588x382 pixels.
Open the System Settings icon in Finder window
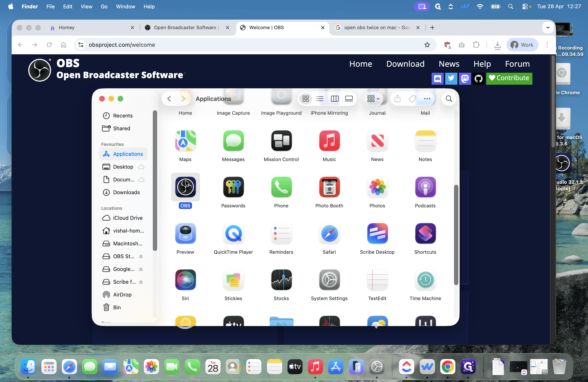click(x=329, y=280)
